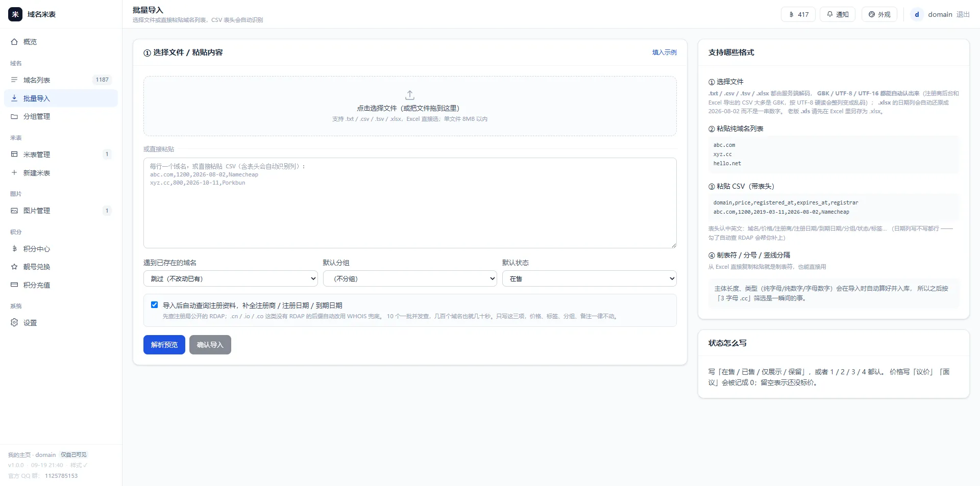Click the 我的主页 · domain link

tap(32, 455)
